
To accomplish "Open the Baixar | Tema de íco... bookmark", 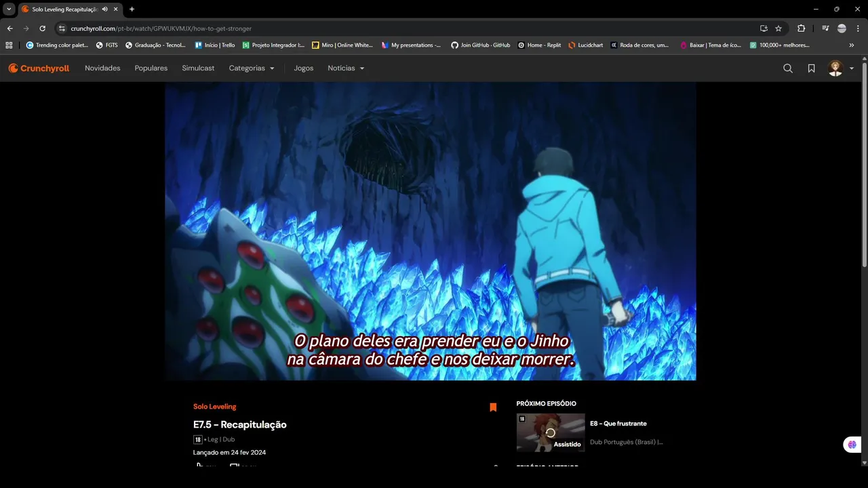I will point(711,45).
